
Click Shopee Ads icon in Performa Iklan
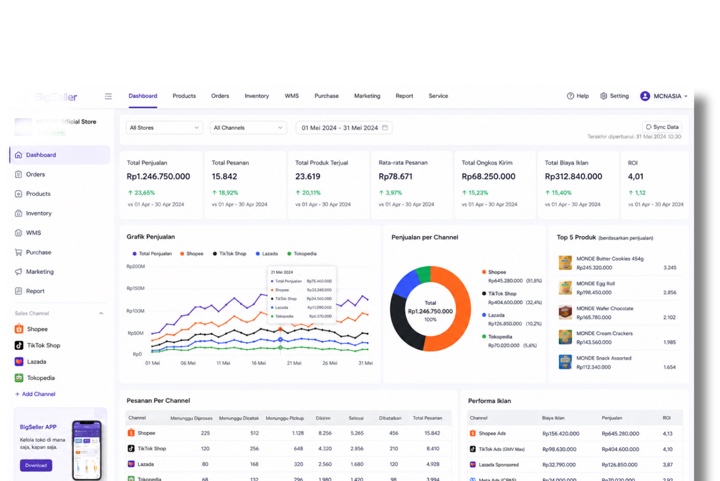pos(472,433)
